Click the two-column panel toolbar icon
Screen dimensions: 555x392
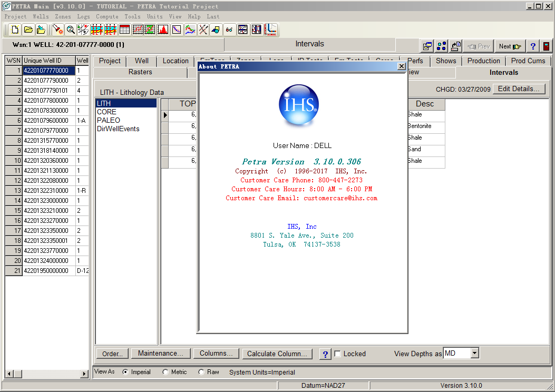pyautogui.click(x=256, y=30)
